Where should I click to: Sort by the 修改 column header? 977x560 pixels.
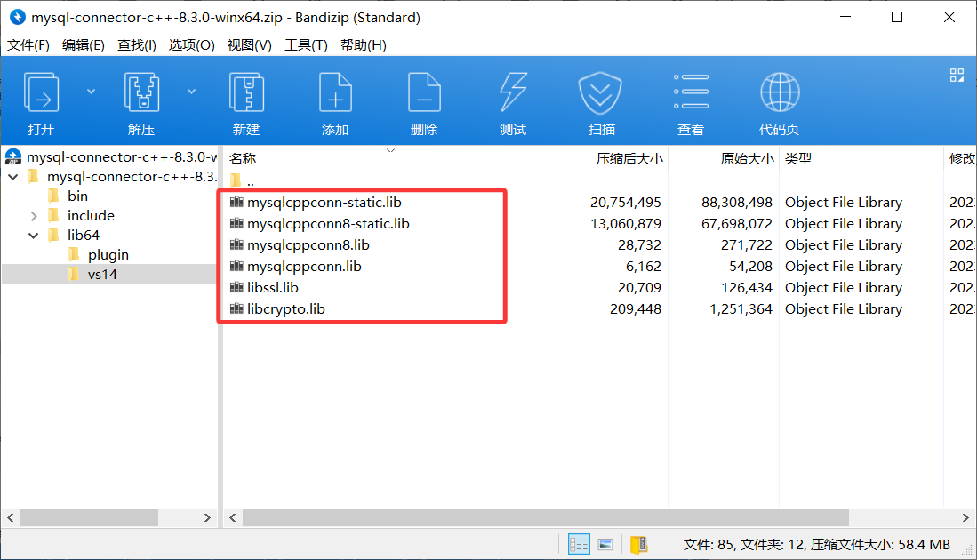tap(960, 159)
